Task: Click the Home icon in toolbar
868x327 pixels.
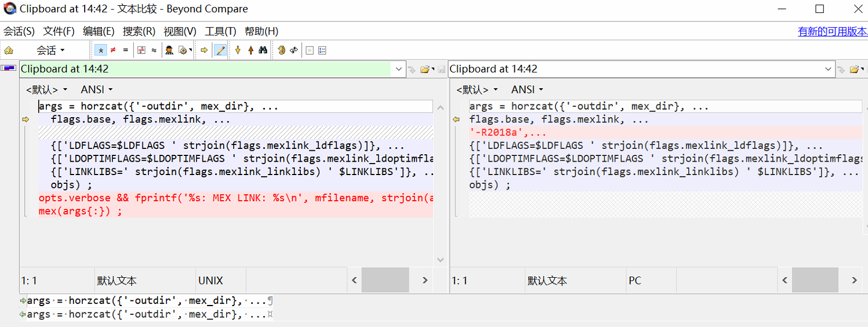Action: [9, 50]
